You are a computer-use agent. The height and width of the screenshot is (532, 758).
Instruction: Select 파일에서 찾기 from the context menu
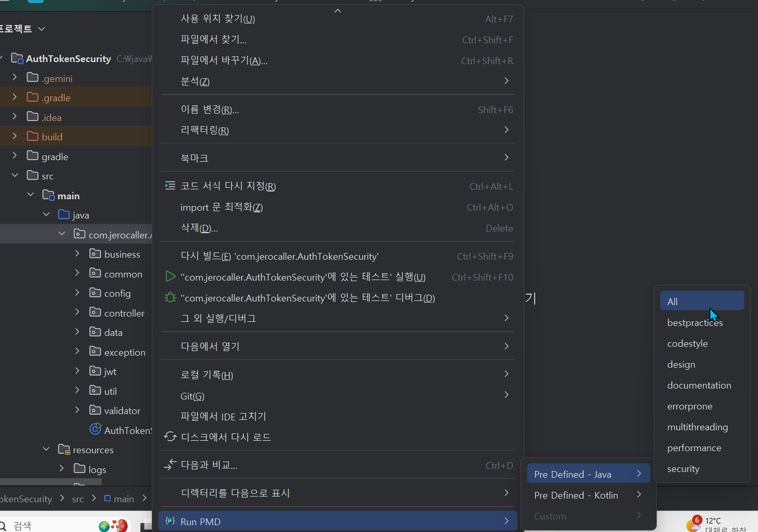pos(214,40)
